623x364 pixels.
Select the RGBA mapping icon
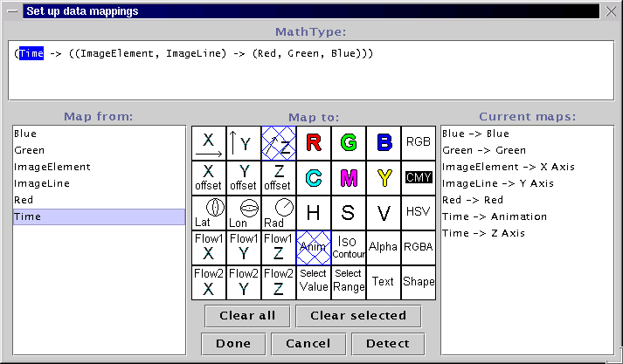[419, 248]
